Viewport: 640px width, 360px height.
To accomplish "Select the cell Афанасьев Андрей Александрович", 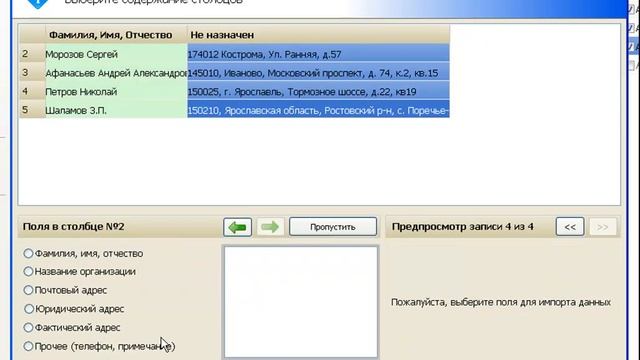I will click(116, 73).
